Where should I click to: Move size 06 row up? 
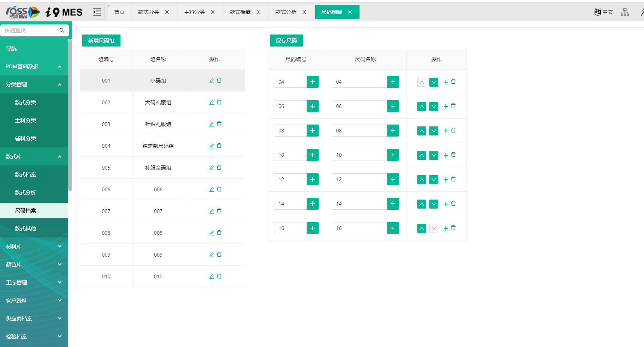tap(422, 107)
